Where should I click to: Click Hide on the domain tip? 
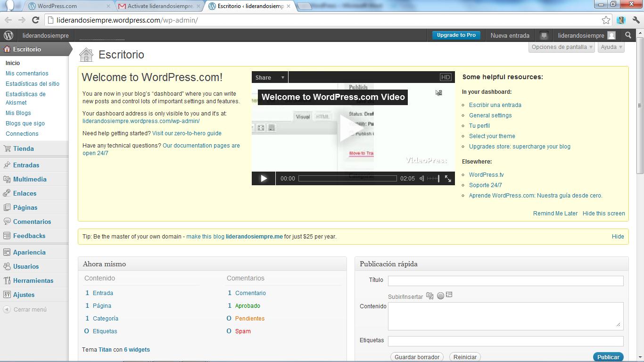618,237
